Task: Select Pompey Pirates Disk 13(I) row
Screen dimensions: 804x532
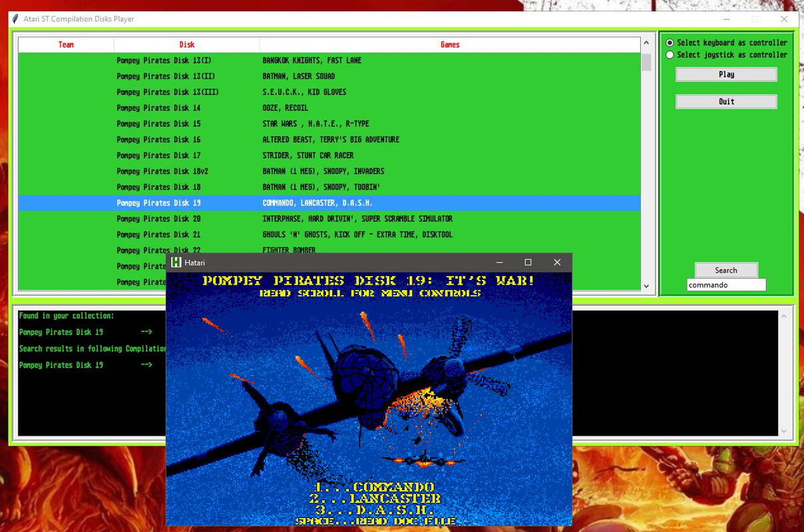Action: tap(329, 61)
